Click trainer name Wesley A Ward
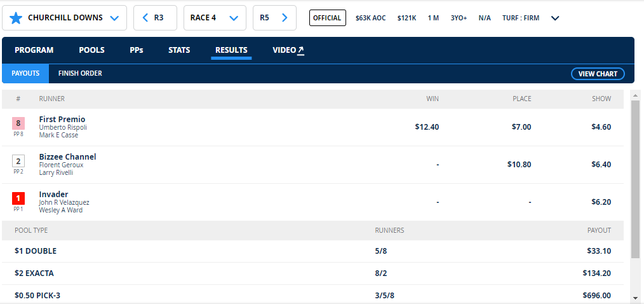This screenshot has width=644, height=304. 61,210
